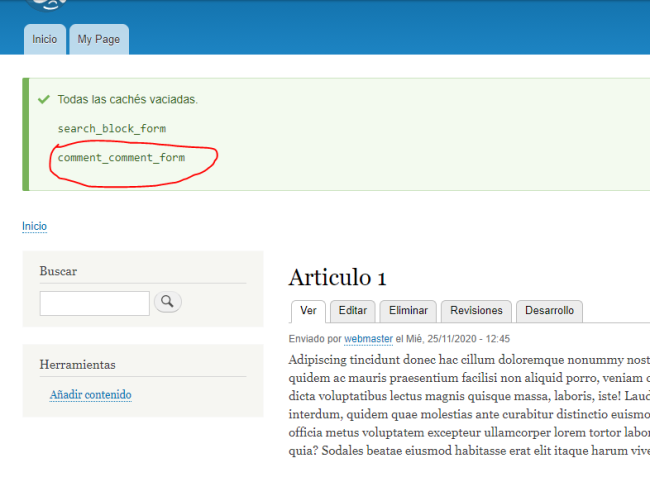Click the Herramientas block heading
Image resolution: width=650 pixels, height=482 pixels.
[78, 365]
